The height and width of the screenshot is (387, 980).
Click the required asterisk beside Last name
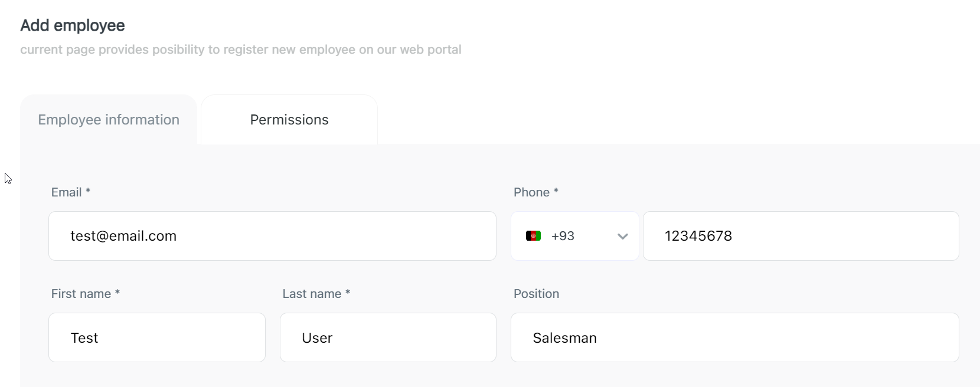(348, 293)
